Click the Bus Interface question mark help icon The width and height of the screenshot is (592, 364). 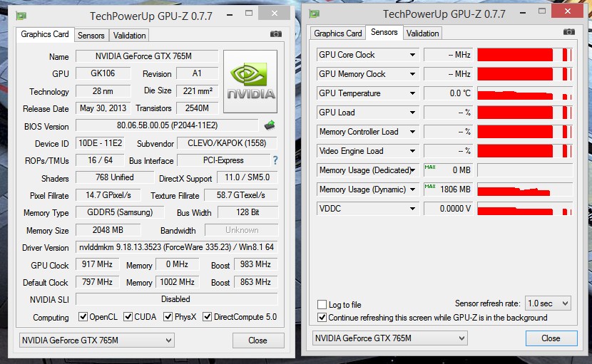pos(275,160)
